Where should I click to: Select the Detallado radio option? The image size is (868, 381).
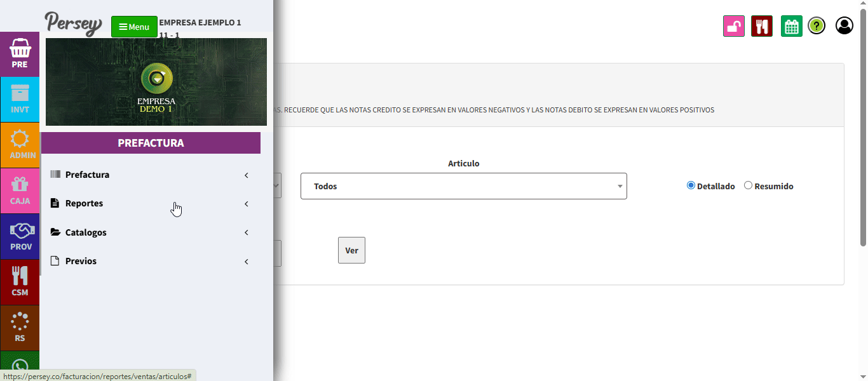click(x=691, y=185)
